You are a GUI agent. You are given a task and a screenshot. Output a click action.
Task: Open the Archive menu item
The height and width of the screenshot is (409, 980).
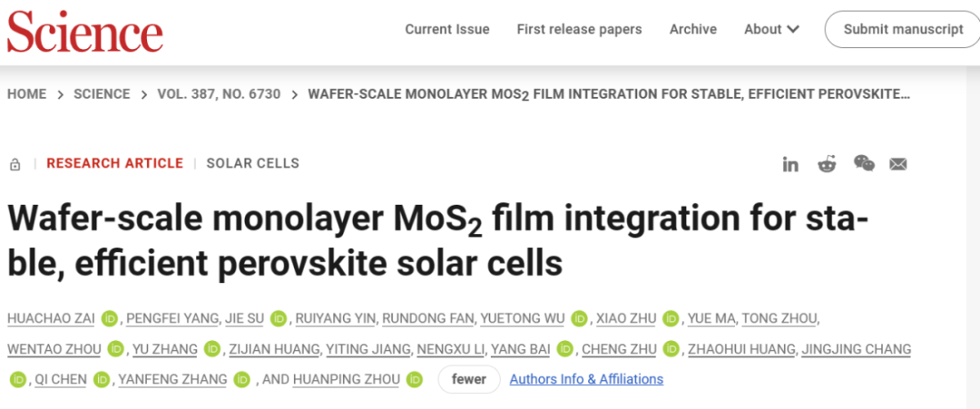coord(693,29)
